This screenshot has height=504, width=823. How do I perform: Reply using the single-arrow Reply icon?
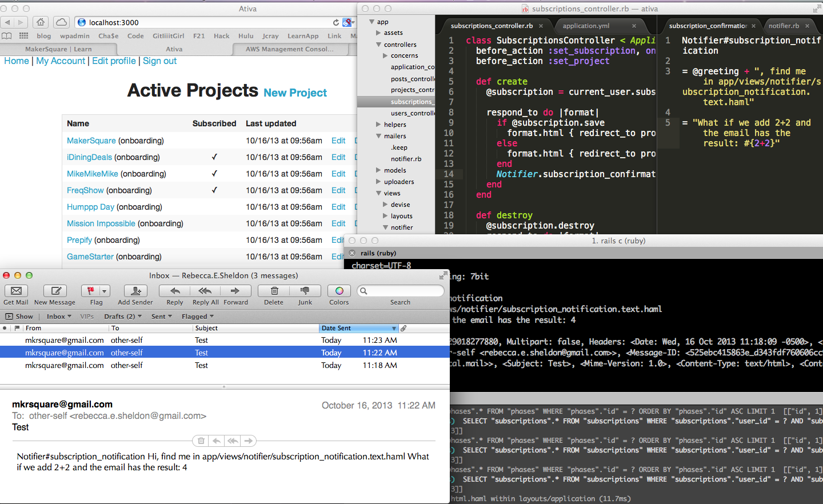tap(175, 291)
